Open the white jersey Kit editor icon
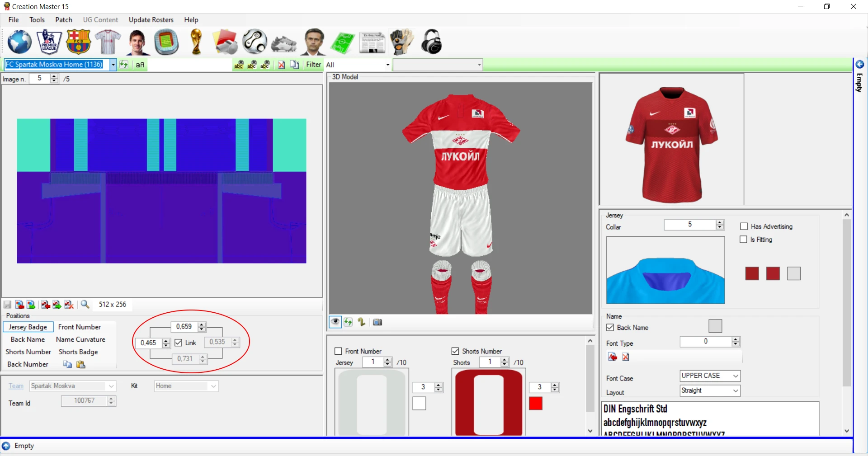The image size is (868, 456). pos(108,42)
